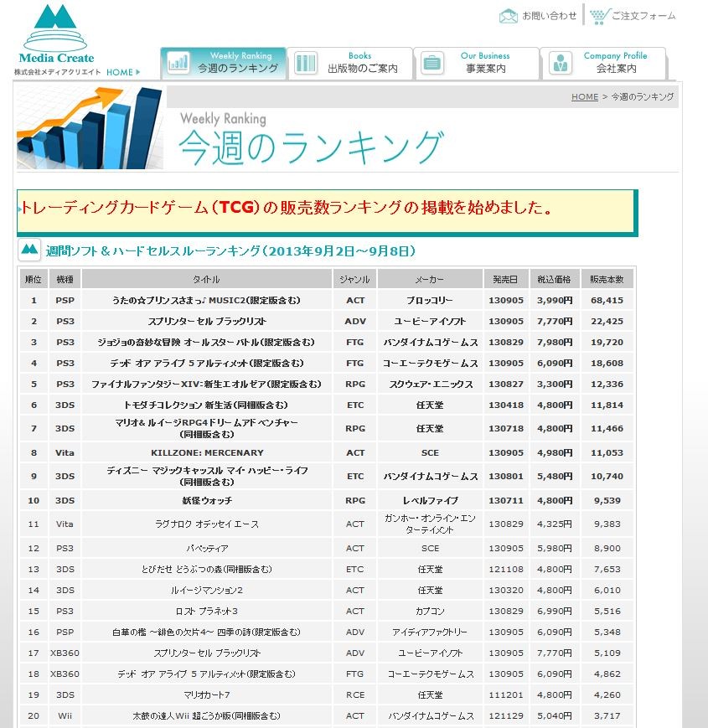Click the Wii platform cell in row 20

65,716
